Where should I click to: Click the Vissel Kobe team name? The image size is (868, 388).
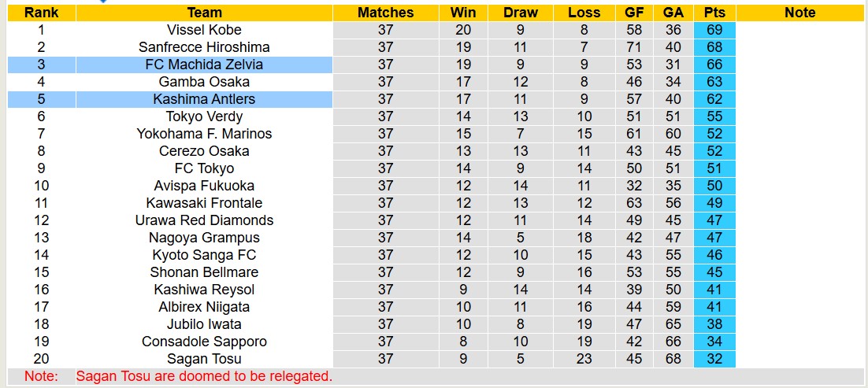click(x=204, y=30)
